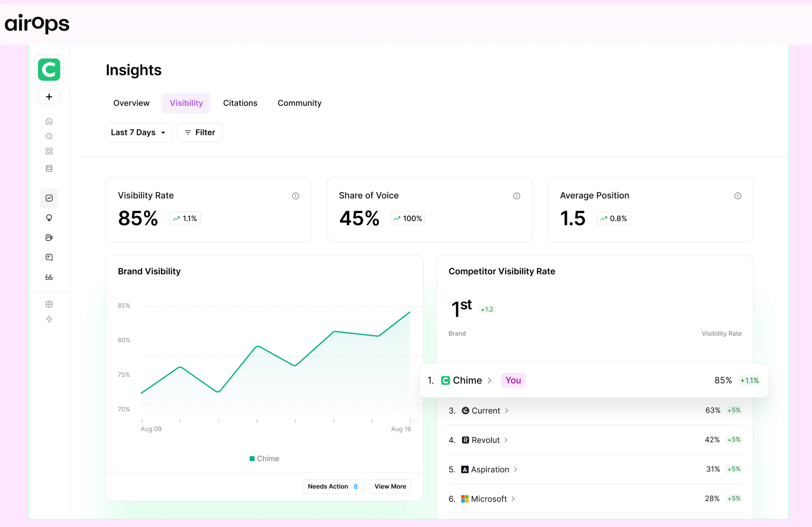Open the apps grid icon in sidebar
The height and width of the screenshot is (527, 812).
pos(49,151)
